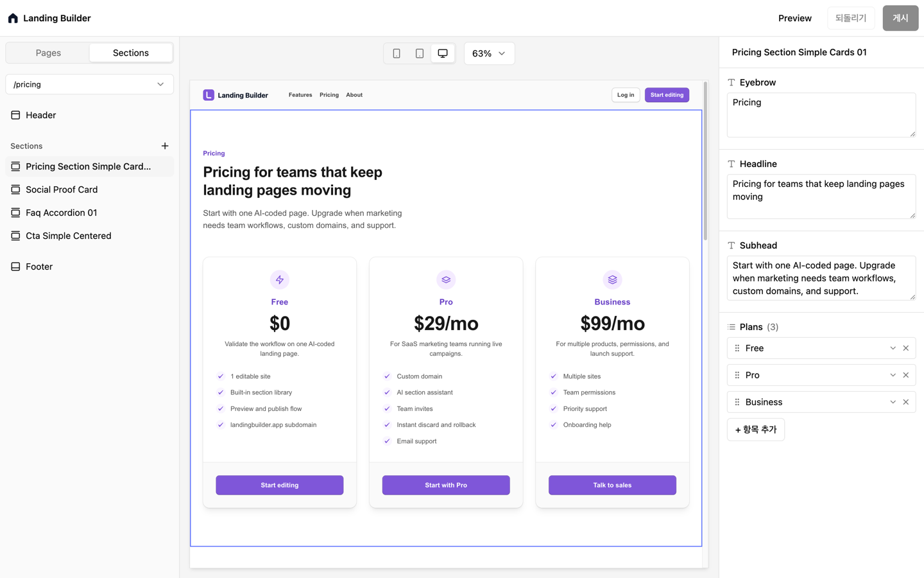Screen dimensions: 924x578
Task: Click into the Headline text field
Action: click(x=821, y=197)
